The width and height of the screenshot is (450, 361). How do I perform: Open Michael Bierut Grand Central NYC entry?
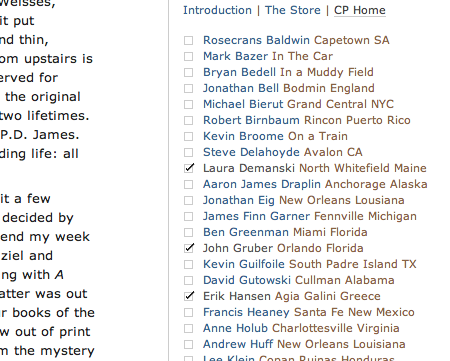[298, 104]
